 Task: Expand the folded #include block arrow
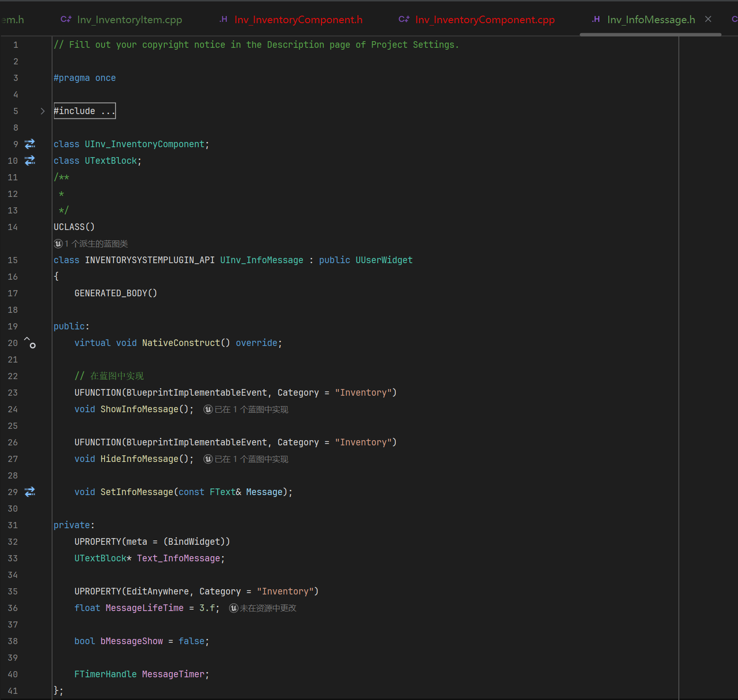pyautogui.click(x=43, y=111)
